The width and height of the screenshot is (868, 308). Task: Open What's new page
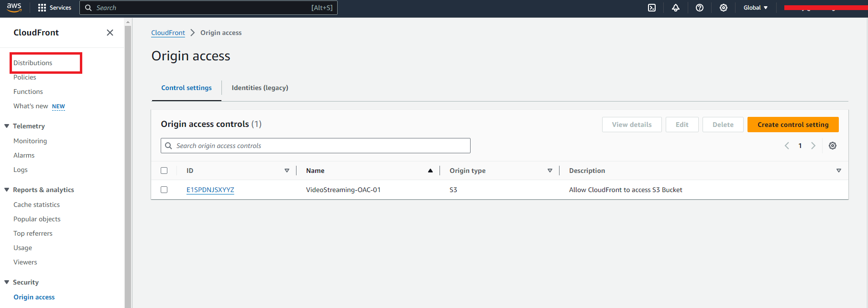click(31, 106)
